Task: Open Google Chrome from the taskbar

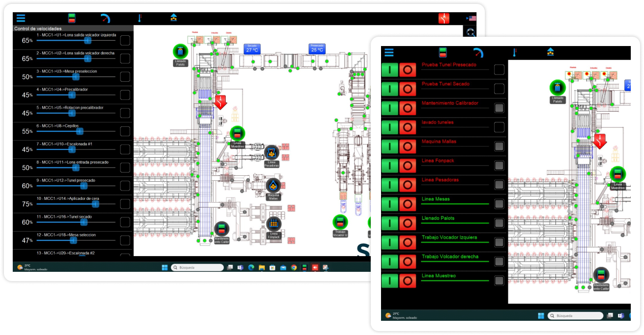Action: tap(294, 267)
